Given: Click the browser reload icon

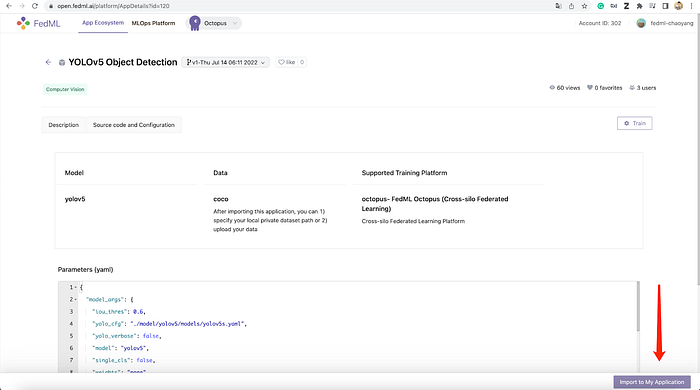Looking at the screenshot, I should (35, 6).
